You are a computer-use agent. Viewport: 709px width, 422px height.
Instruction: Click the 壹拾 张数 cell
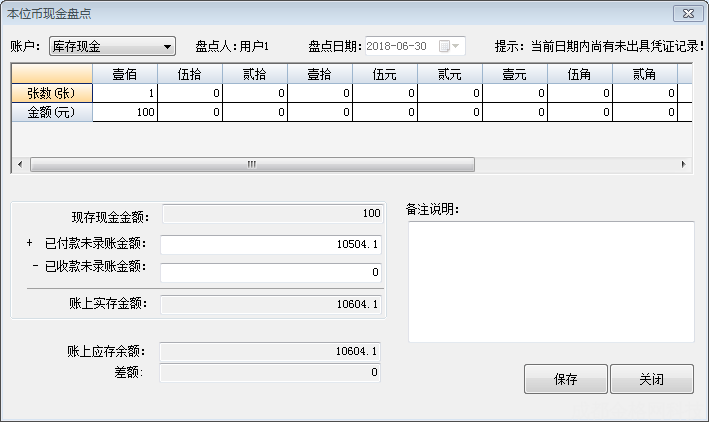[x=320, y=93]
